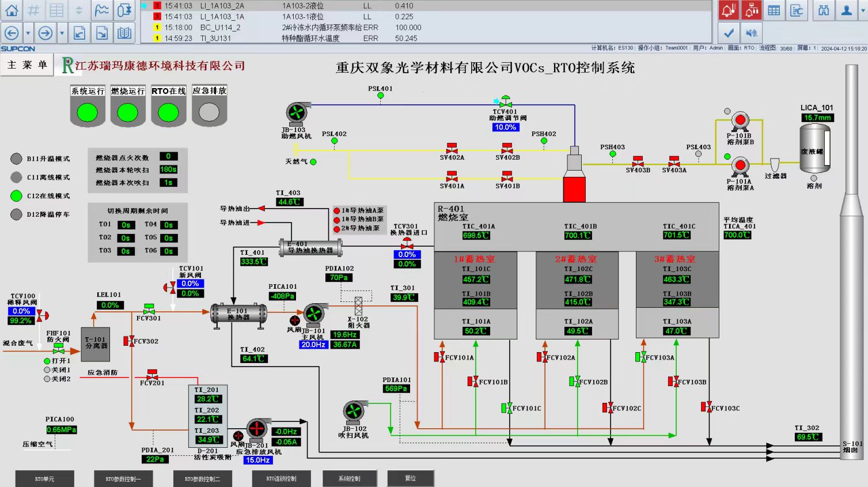
Task: Open the book manual icon
Action: coord(124,33)
